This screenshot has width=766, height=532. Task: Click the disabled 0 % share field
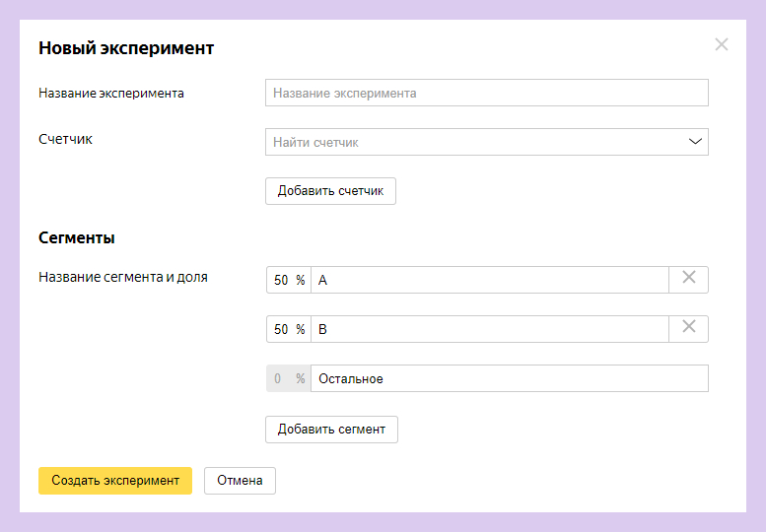click(282, 378)
